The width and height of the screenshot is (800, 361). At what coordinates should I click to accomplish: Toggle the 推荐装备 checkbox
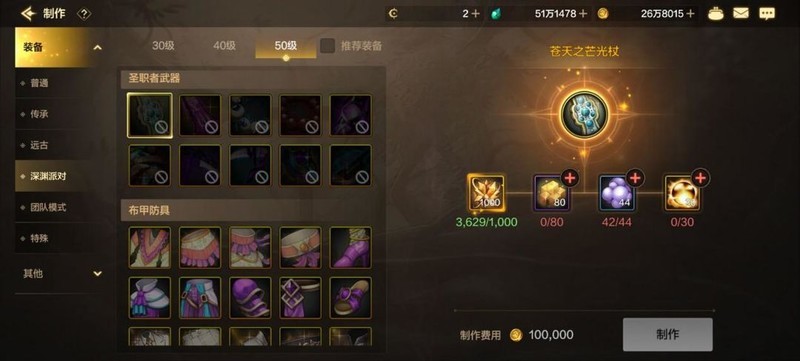pos(328,45)
